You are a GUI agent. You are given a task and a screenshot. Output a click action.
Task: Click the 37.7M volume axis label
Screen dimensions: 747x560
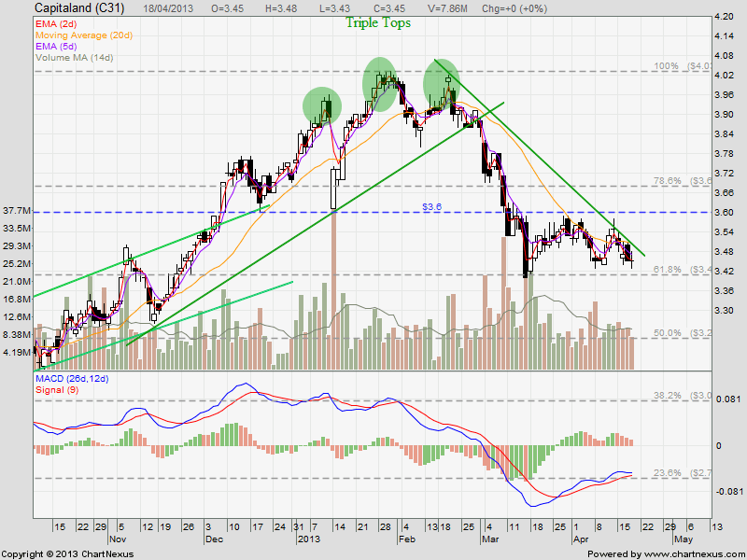point(17,211)
